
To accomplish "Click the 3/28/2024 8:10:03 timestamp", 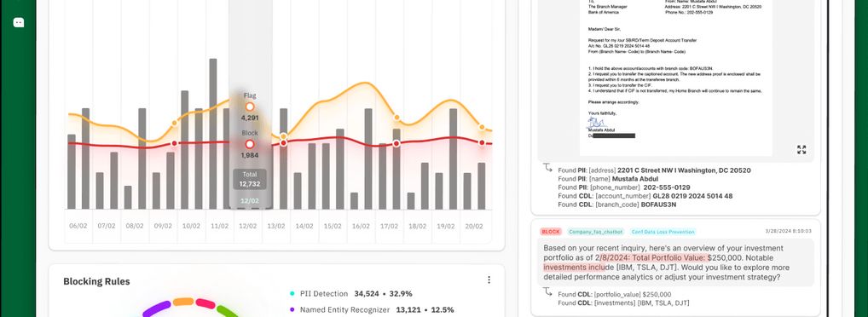I will tap(789, 231).
